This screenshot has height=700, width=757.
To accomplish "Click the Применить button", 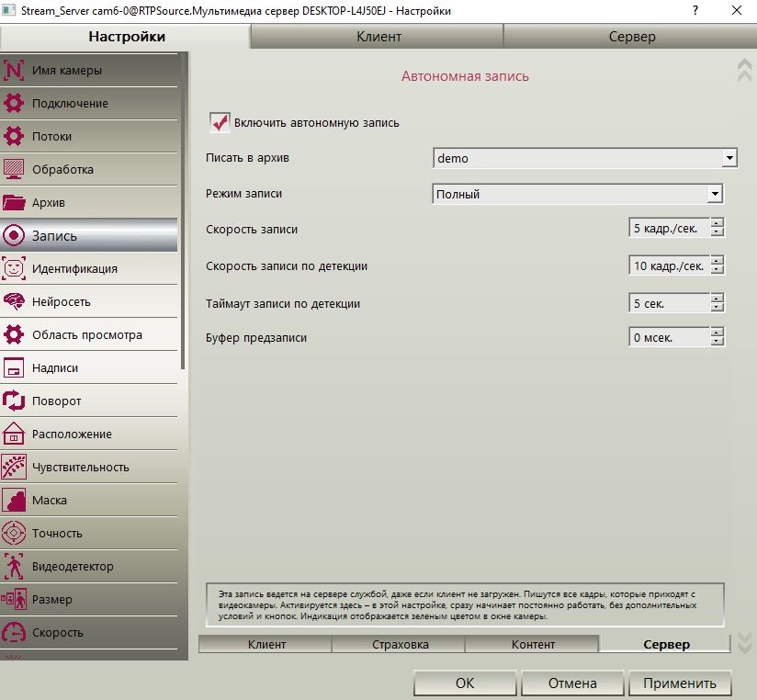I will 680,683.
